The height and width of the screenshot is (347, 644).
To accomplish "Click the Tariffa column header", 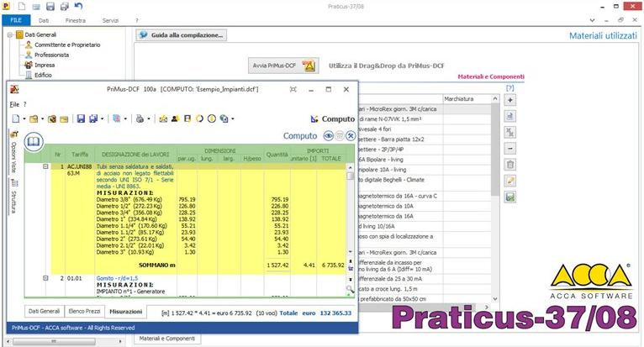I will pyautogui.click(x=80, y=155).
